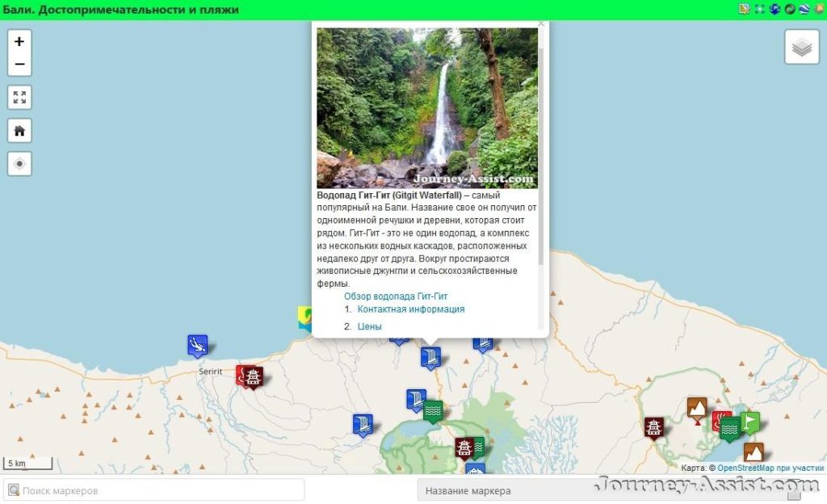Image resolution: width=827 pixels, height=504 pixels.
Task: Click the blue globe icon in header
Action: click(x=775, y=8)
